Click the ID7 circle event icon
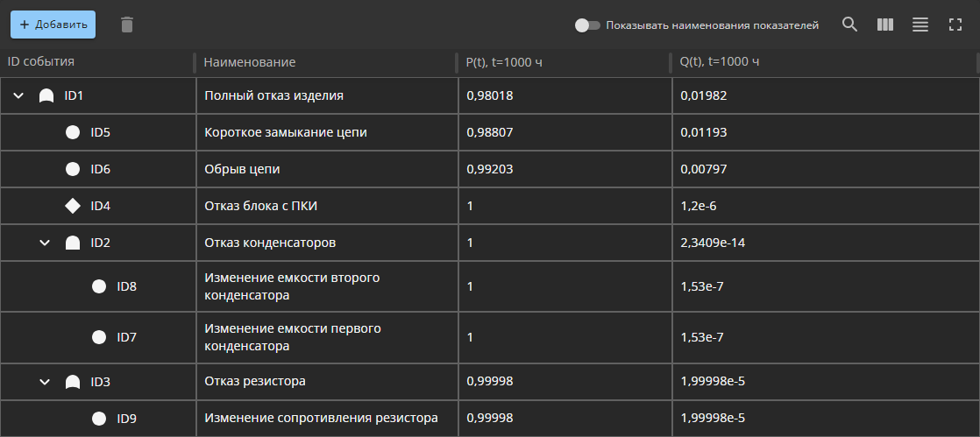 pos(99,337)
